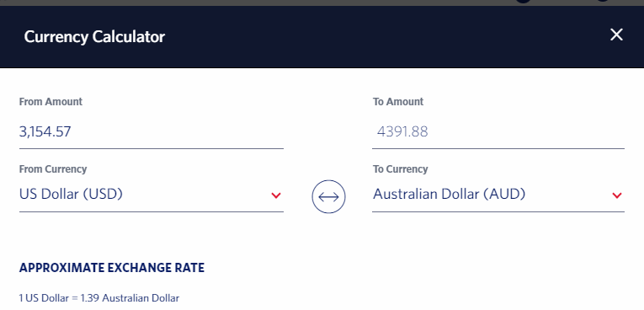Open the US Dollar (USD) selector
Screen dimensions: 644x310
(152, 194)
